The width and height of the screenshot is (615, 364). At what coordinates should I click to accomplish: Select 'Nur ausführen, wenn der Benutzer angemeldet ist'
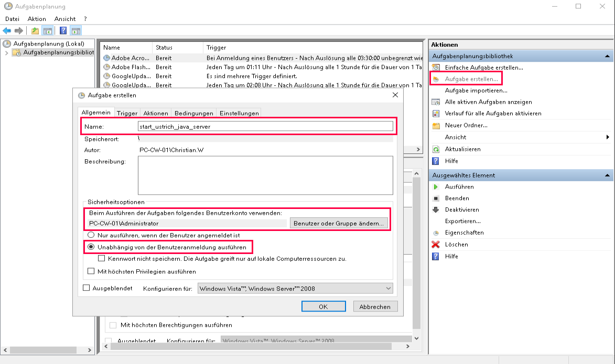(91, 236)
